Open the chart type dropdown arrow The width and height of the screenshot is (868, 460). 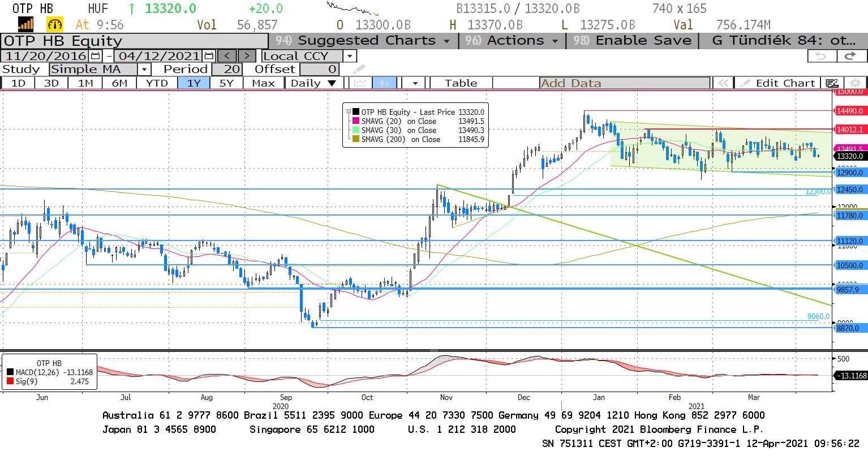[415, 83]
